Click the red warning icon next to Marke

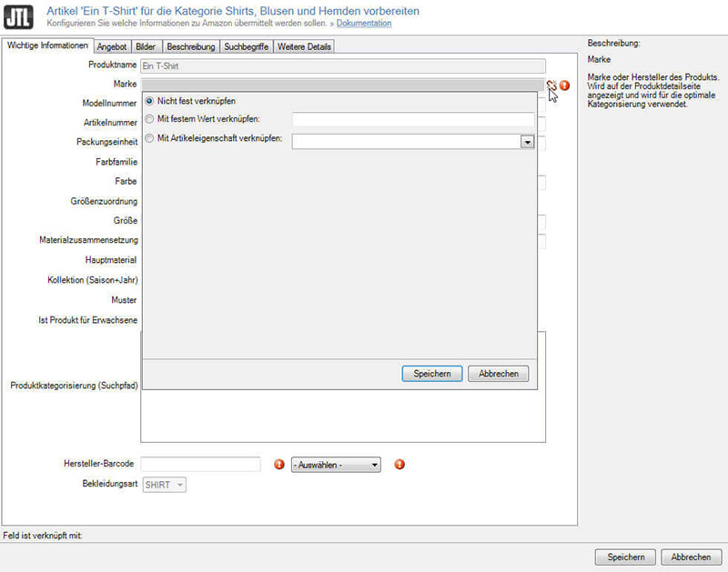565,85
